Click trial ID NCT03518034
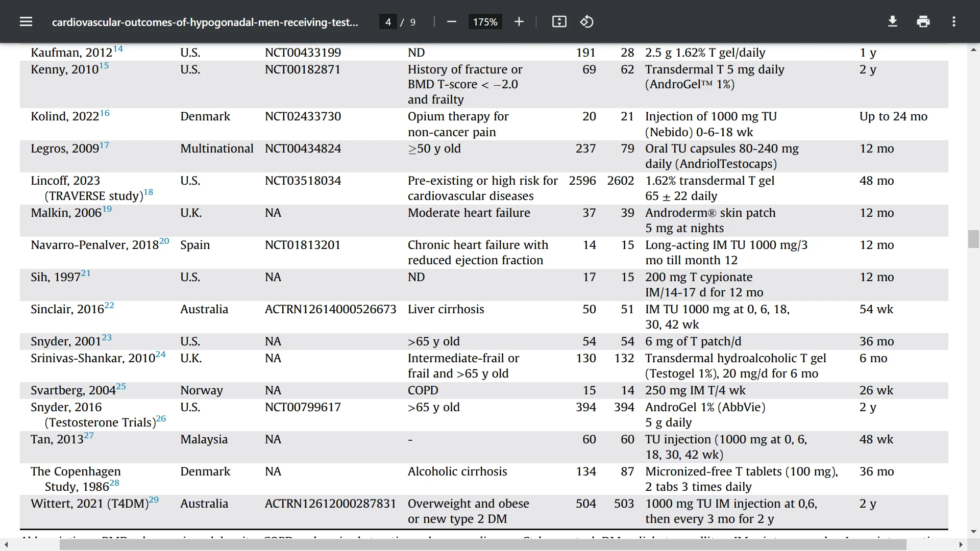 point(303,181)
